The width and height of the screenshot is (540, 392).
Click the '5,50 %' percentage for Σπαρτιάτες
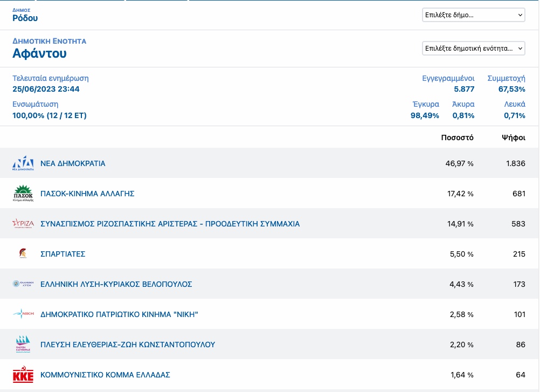(x=461, y=254)
